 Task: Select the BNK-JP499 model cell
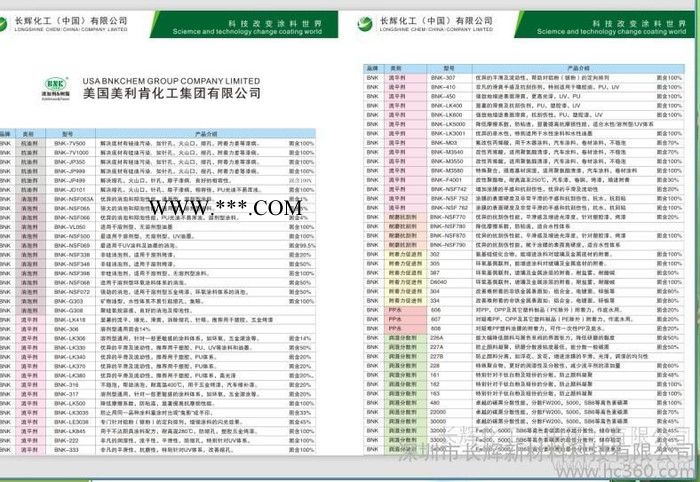(70, 180)
